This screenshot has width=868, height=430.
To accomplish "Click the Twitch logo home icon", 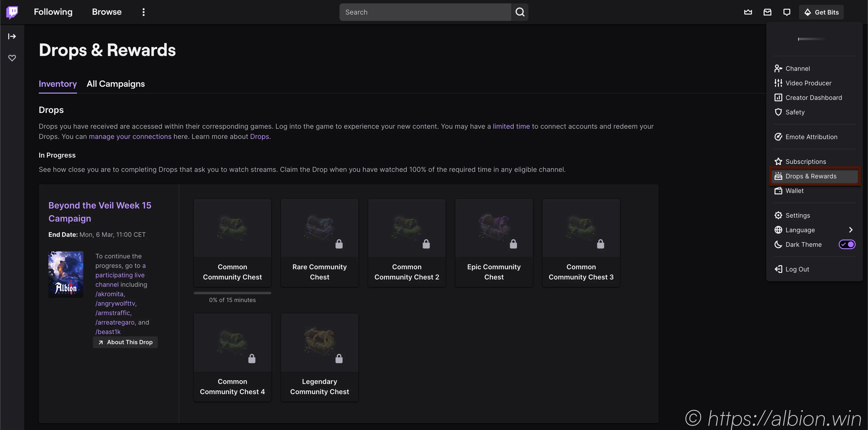I will click(x=12, y=12).
